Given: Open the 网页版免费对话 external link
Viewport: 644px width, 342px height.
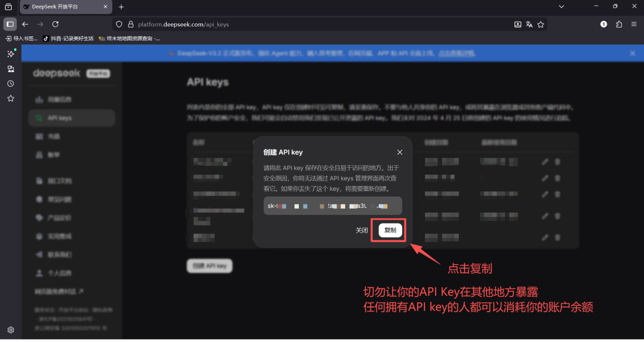Looking at the screenshot, I should coord(59,292).
